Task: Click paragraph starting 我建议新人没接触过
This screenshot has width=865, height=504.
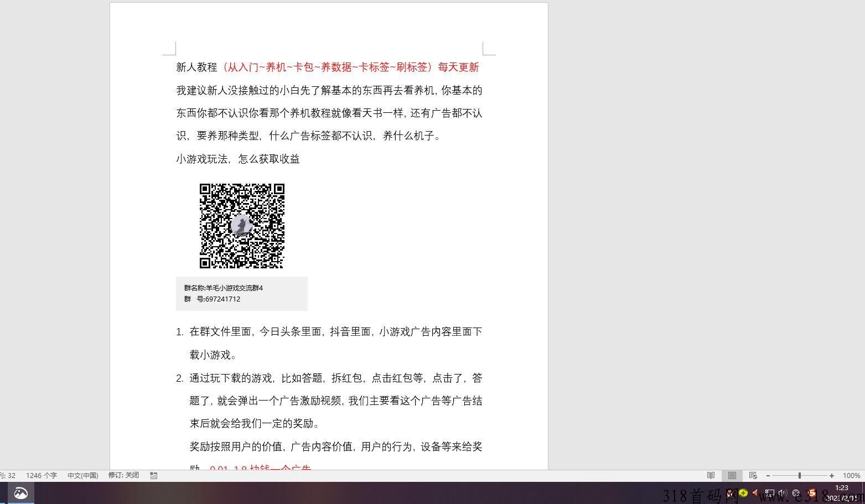Action: click(x=329, y=113)
